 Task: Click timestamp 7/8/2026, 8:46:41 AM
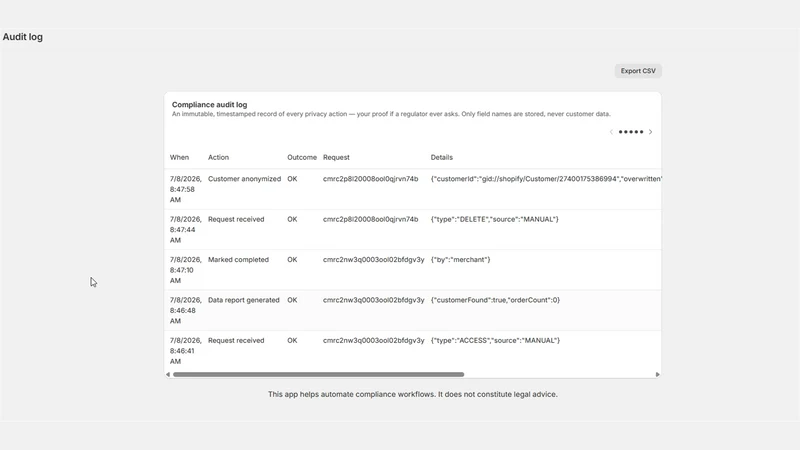point(186,351)
